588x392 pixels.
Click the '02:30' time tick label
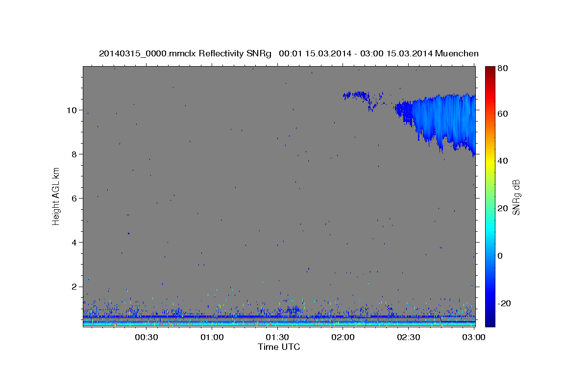point(409,337)
